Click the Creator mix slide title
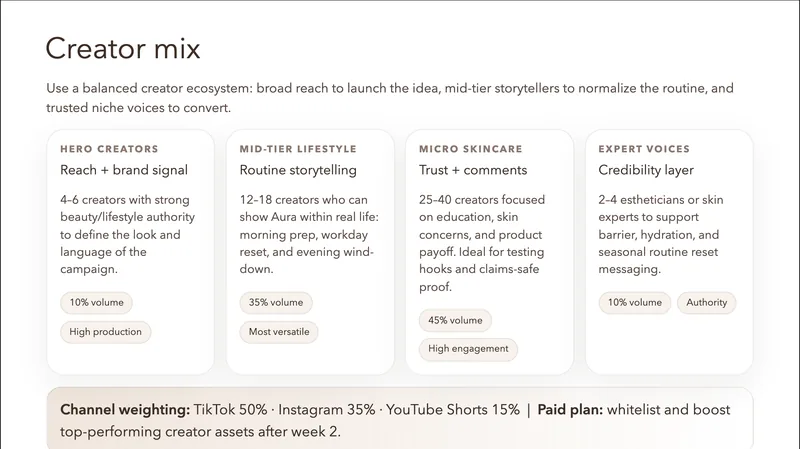 [123, 49]
